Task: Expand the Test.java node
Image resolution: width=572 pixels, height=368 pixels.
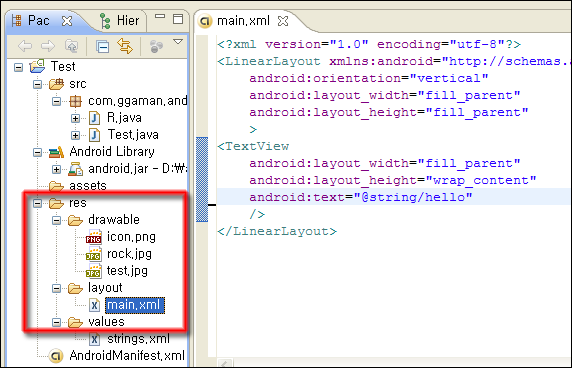Action: [76, 135]
